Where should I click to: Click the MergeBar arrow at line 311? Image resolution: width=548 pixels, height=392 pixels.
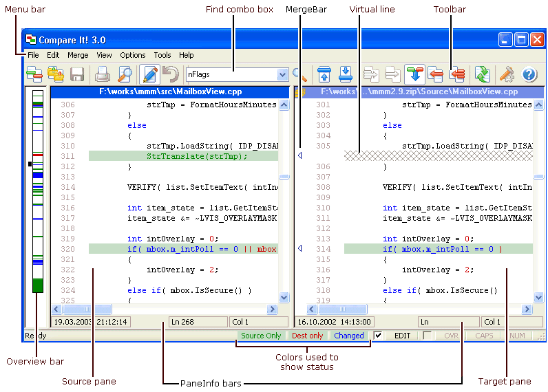click(300, 155)
